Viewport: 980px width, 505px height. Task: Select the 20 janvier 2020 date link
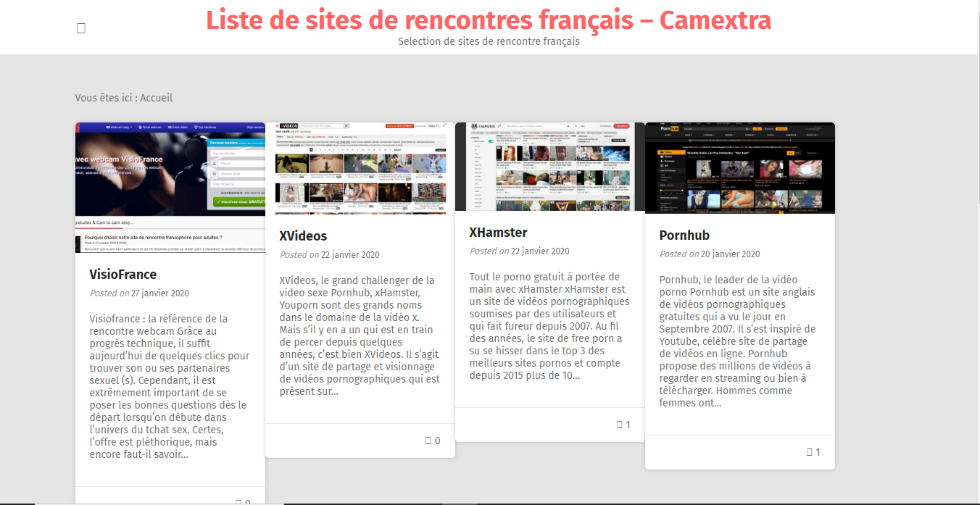[731, 254]
